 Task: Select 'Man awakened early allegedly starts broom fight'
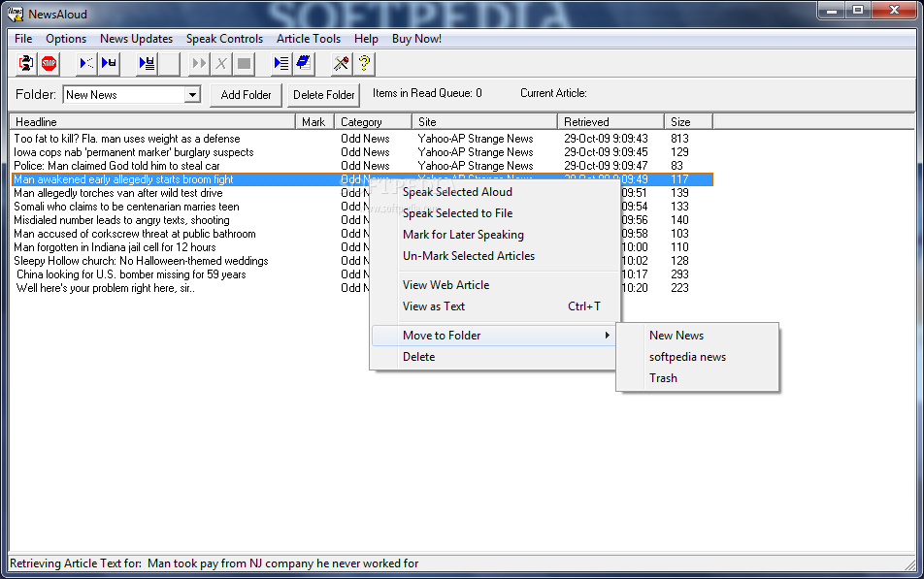tap(124, 179)
